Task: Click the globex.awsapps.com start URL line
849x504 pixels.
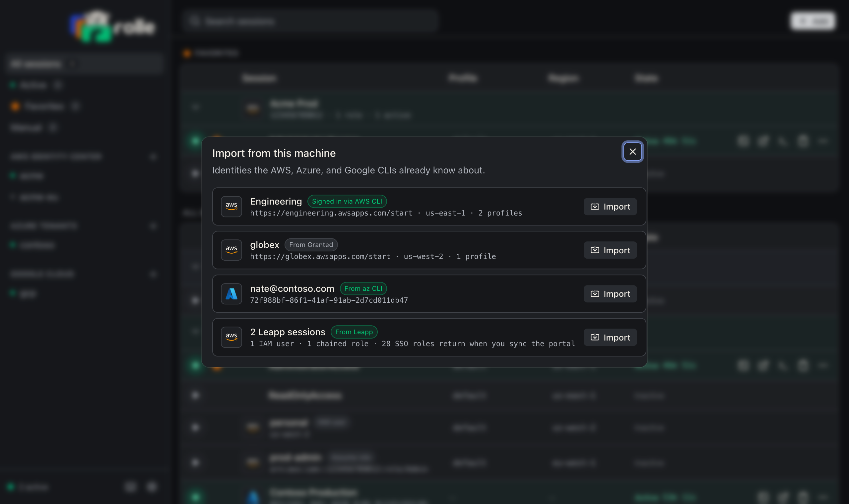Action: point(373,256)
